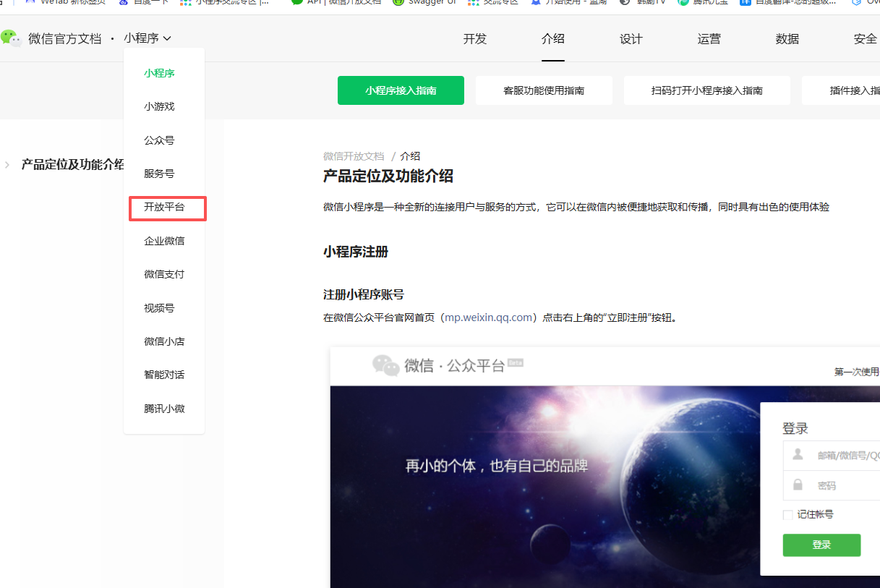This screenshot has height=588, width=880.
Task: Open the 微信官方文档 home link
Action: coord(65,38)
